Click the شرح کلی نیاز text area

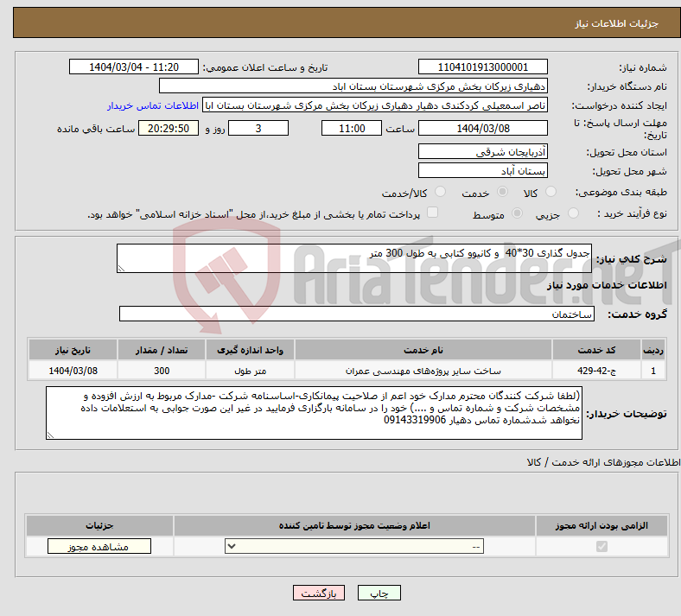tap(354, 258)
